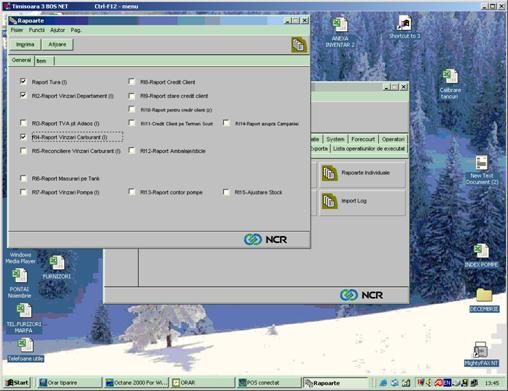Open the Functii menu
Viewport: 508px width, 391px height.
point(37,30)
